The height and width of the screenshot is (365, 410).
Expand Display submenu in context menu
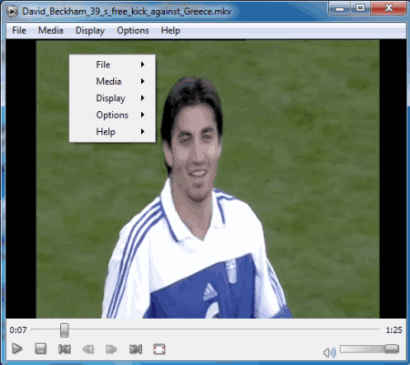point(112,98)
